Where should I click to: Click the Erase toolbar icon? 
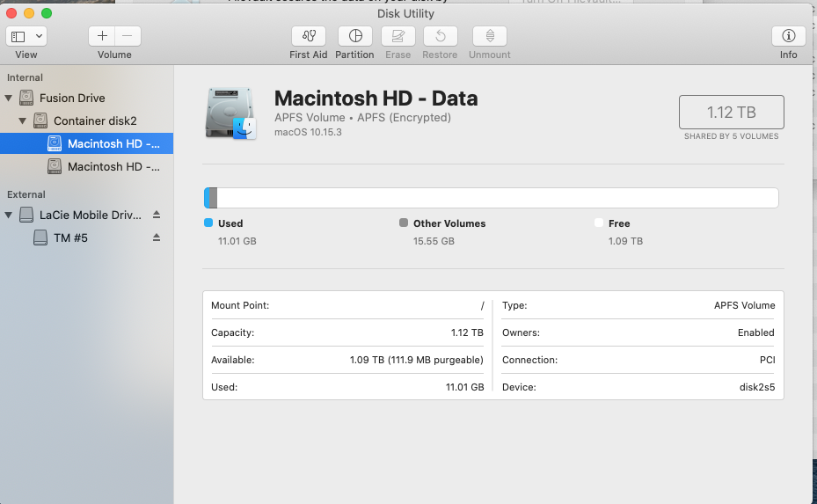398,36
